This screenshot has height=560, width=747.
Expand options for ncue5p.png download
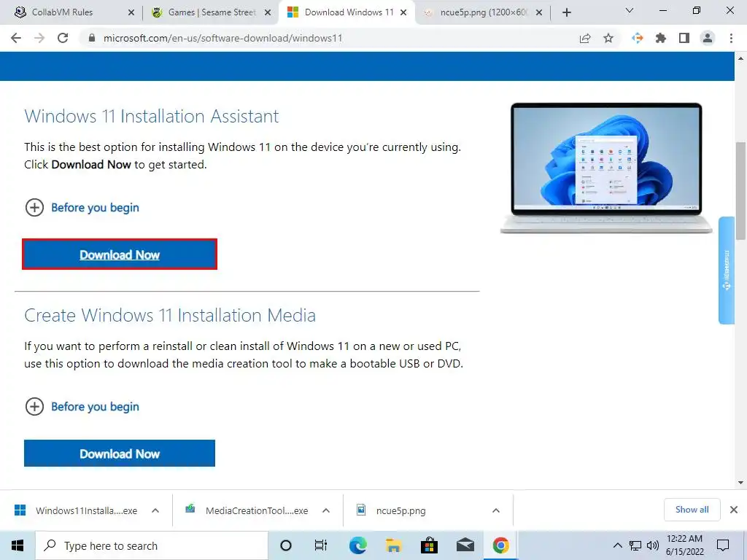pos(496,510)
